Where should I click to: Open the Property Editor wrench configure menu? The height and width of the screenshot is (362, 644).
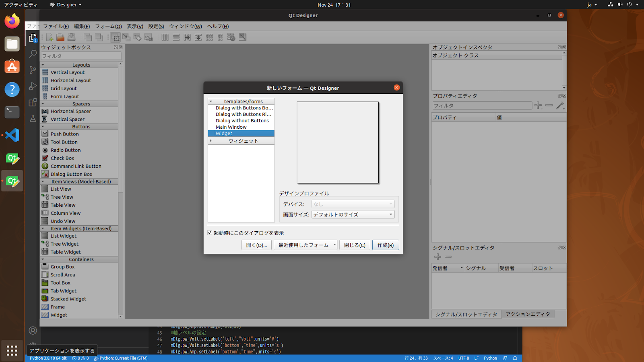560,105
